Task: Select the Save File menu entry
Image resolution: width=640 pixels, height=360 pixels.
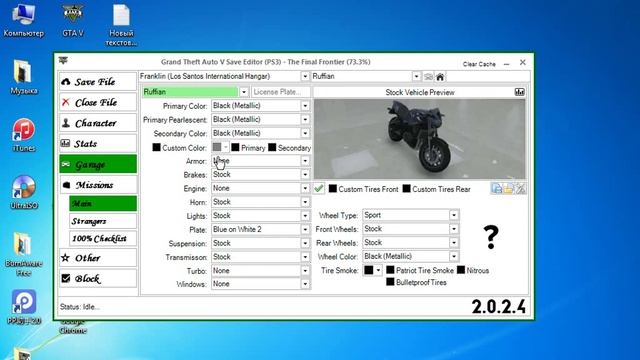Action: [98, 82]
